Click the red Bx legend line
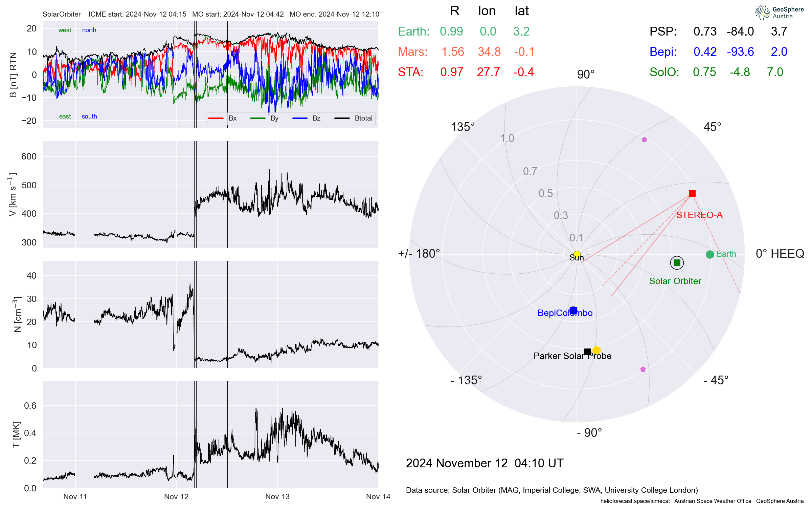Viewport: 812px width, 508px height. [x=216, y=118]
